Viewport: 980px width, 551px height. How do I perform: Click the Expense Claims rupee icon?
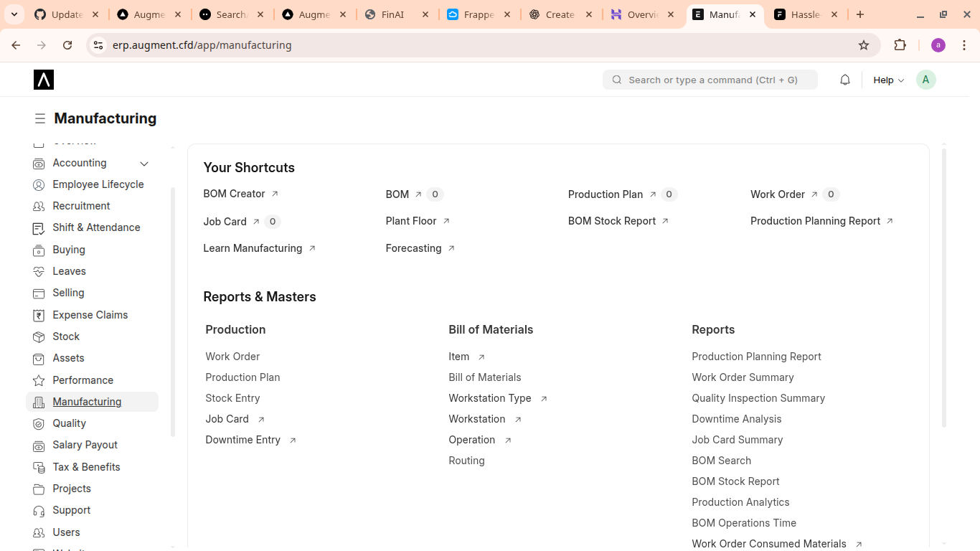click(x=39, y=315)
